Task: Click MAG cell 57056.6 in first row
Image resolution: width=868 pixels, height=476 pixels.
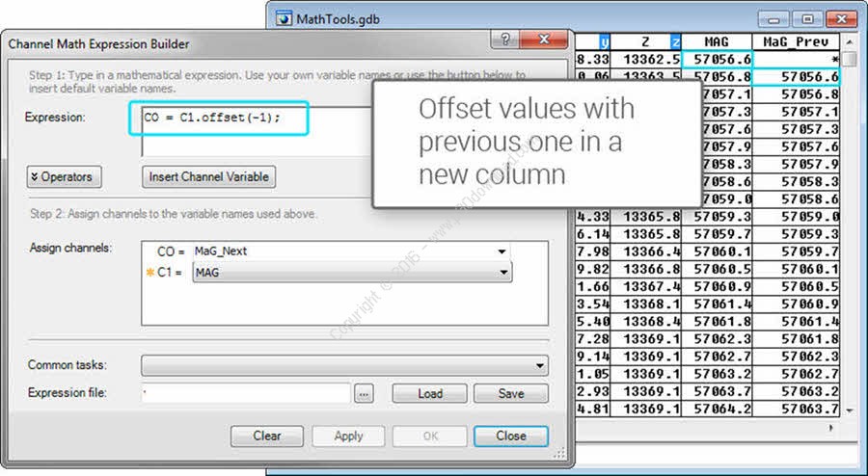Action: [717, 59]
